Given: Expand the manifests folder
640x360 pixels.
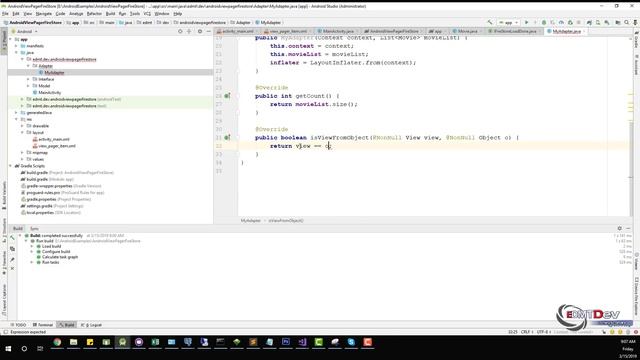Looking at the screenshot, I should (x=17, y=46).
